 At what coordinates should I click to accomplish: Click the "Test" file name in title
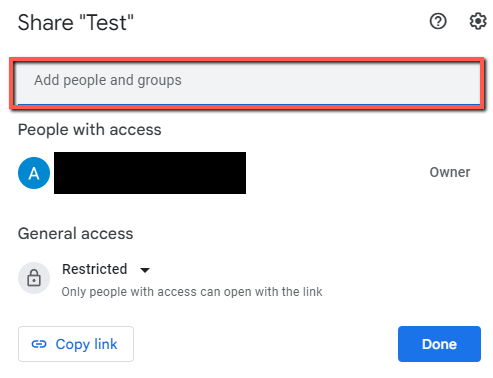(x=107, y=23)
